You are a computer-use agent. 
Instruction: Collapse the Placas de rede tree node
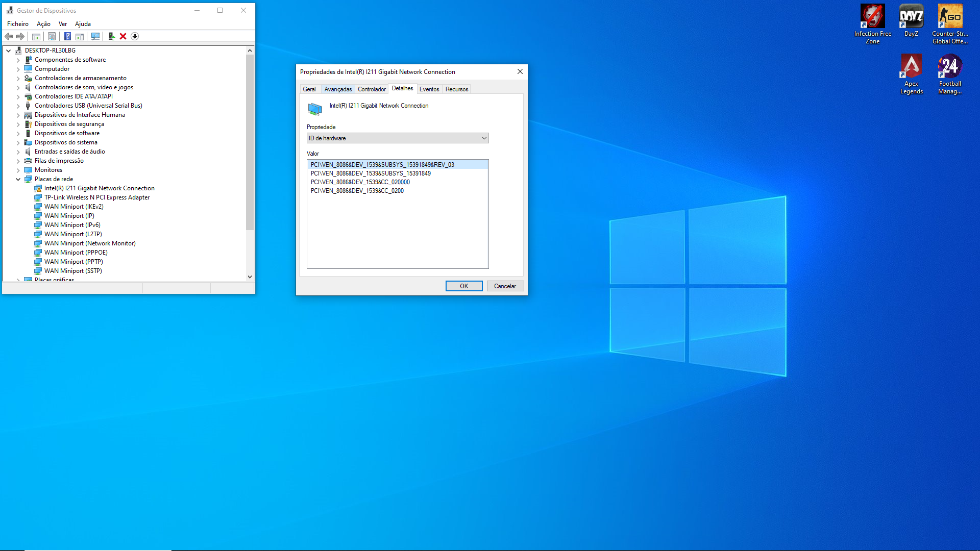(18, 179)
